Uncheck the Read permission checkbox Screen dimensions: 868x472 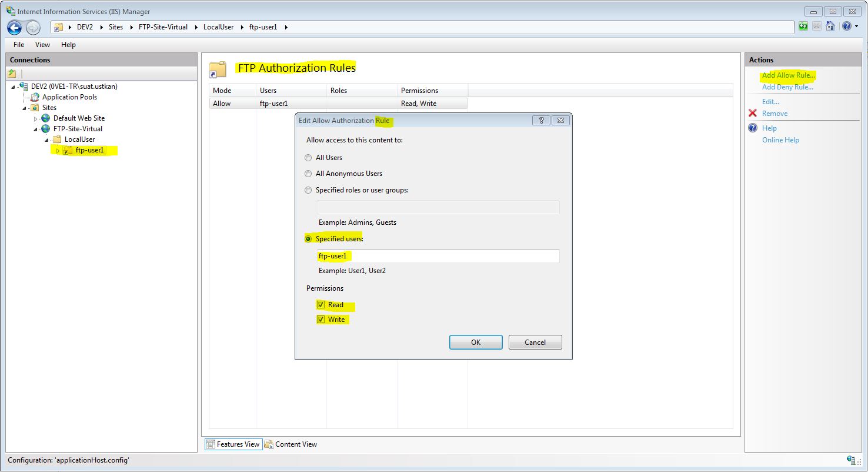pos(321,305)
